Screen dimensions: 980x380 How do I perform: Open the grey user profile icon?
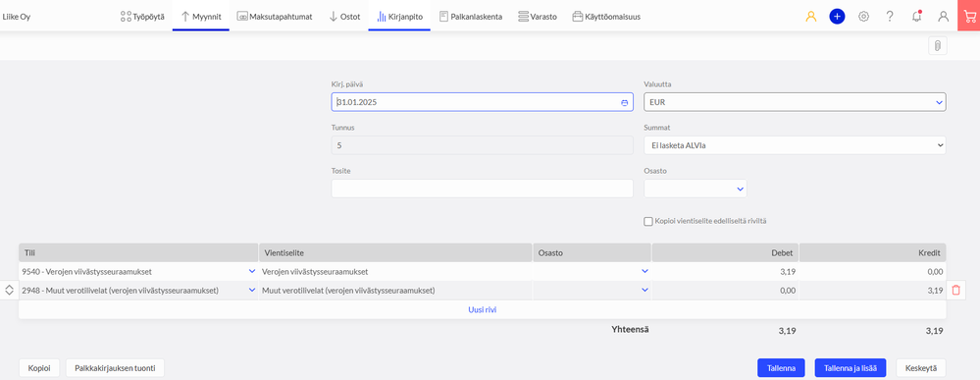tap(943, 17)
